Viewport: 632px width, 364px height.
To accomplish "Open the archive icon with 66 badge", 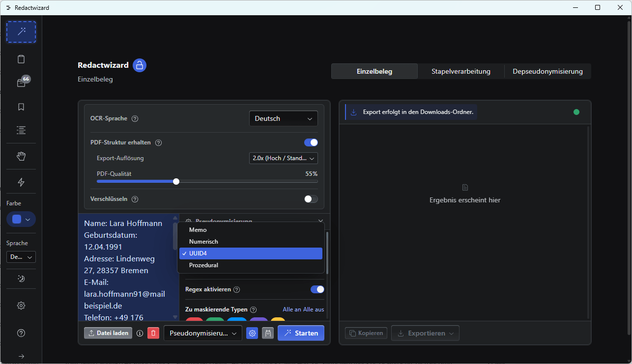I will coord(21,83).
